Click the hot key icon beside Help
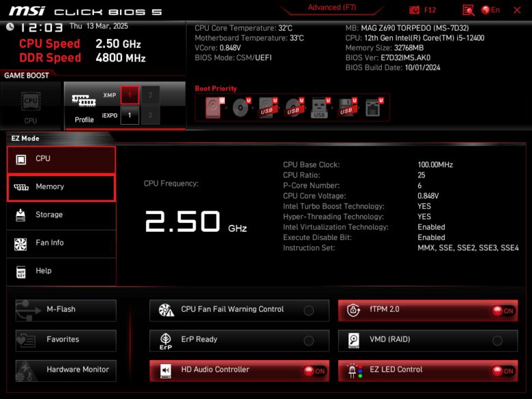The image size is (532, 399). point(21,271)
